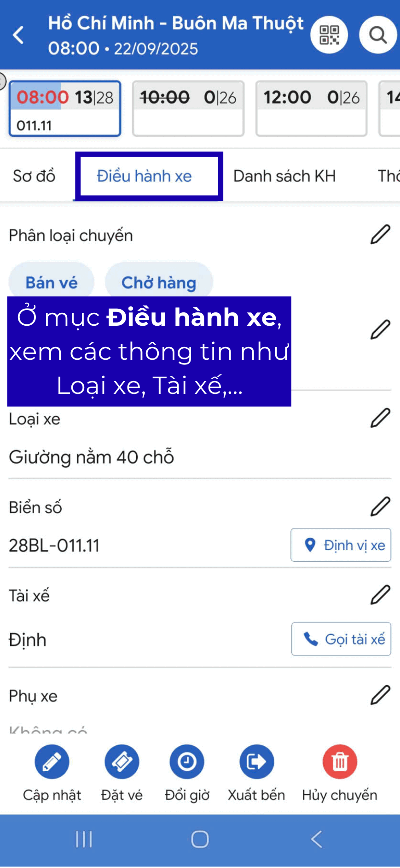The width and height of the screenshot is (400, 868).
Task: Select the 12:00 trip card
Action: coord(312,109)
